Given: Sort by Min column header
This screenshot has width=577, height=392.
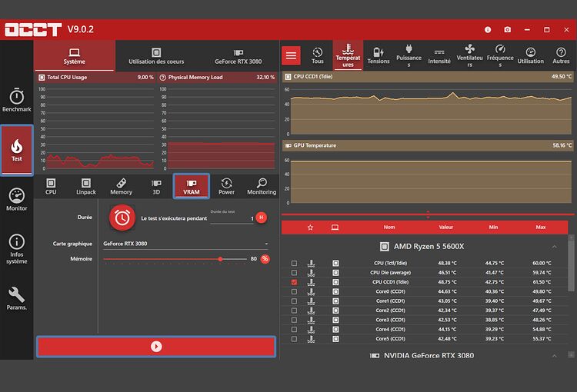Looking at the screenshot, I should coord(493,228).
